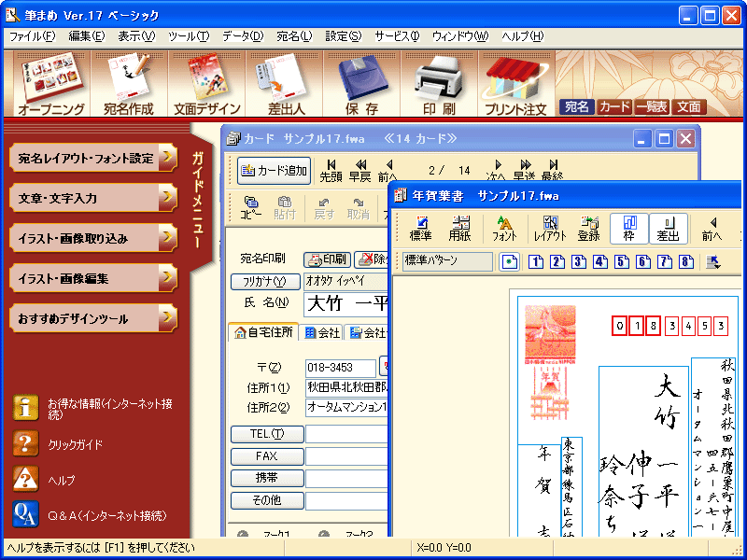Expand 宛名レイアウト・フォント設定 guide menu
747x560 pixels.
click(93, 158)
